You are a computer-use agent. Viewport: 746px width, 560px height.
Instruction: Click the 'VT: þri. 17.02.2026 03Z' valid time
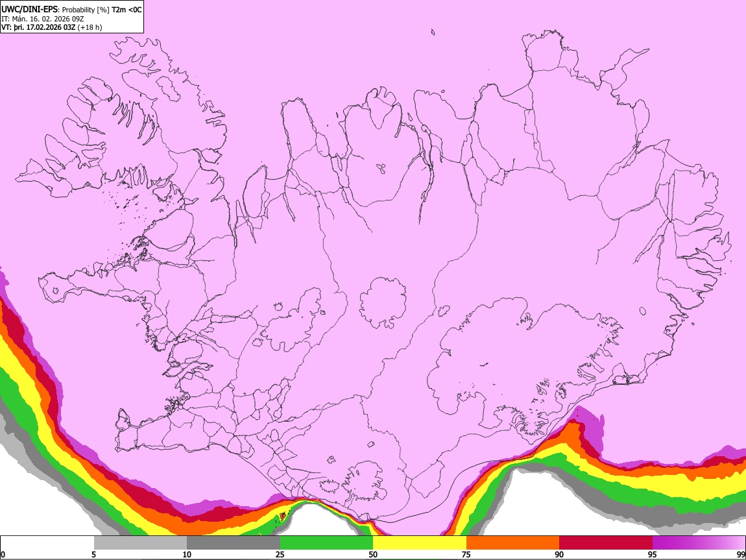pyautogui.click(x=38, y=27)
